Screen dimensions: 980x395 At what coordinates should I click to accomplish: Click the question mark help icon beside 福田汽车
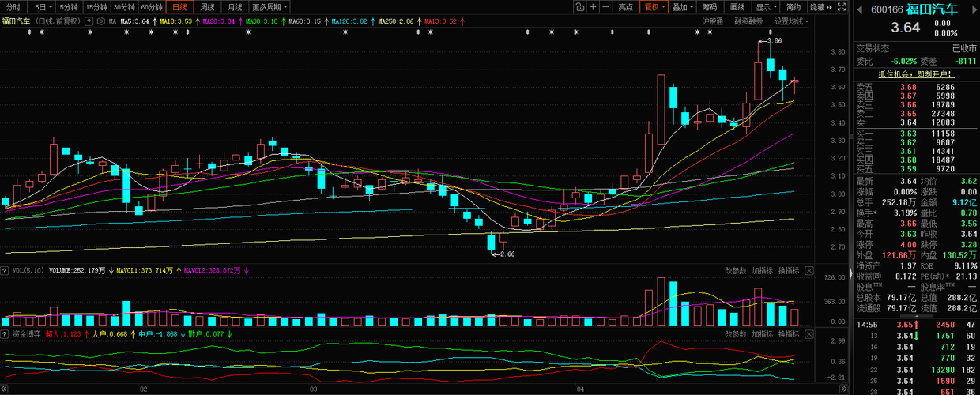tap(89, 21)
